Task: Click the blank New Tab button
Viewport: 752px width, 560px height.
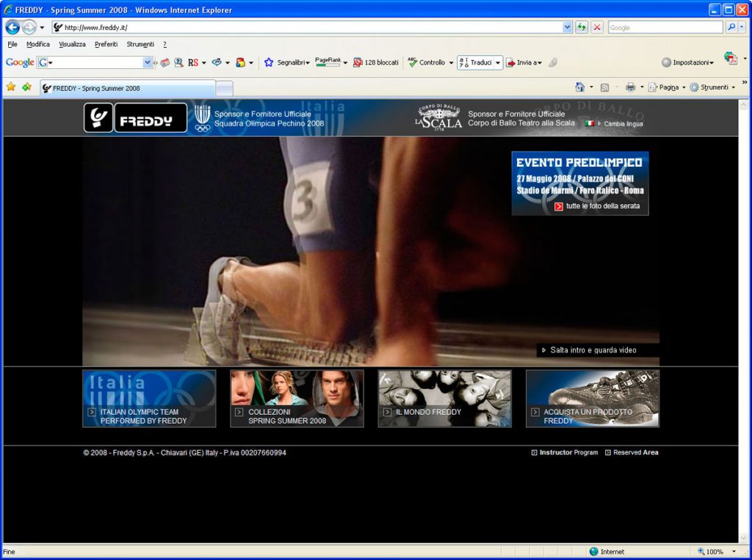Action: tap(225, 88)
